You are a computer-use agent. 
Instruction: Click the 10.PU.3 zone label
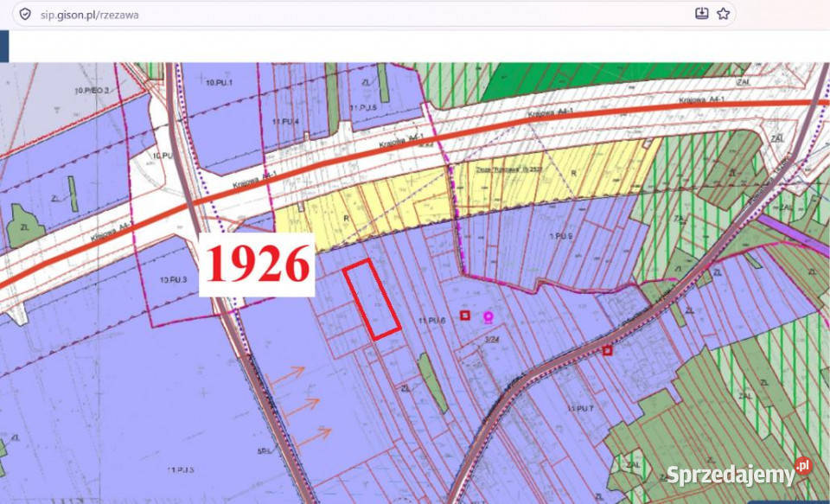coord(173,279)
